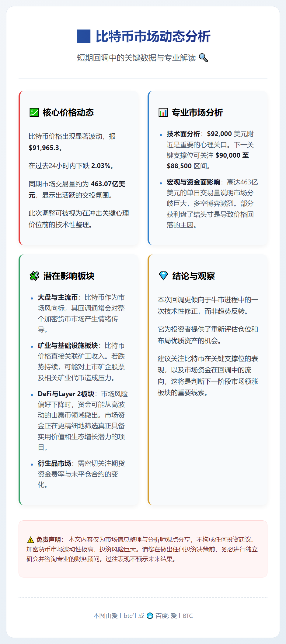This screenshot has height=644, width=286.
Task: Click the paragraph starting 此次调整可被视为
Action: point(79,219)
